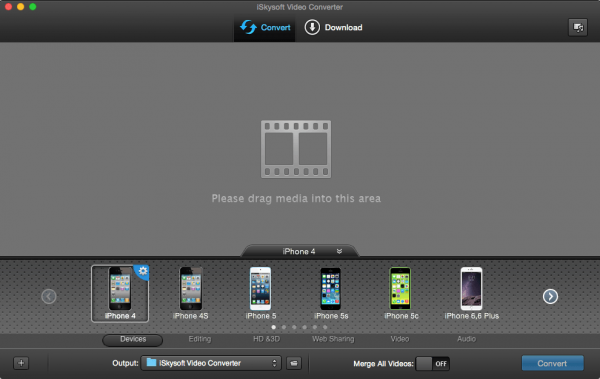This screenshot has width=600, height=379.
Task: Select the green iPhone 5c preset
Action: point(401,294)
